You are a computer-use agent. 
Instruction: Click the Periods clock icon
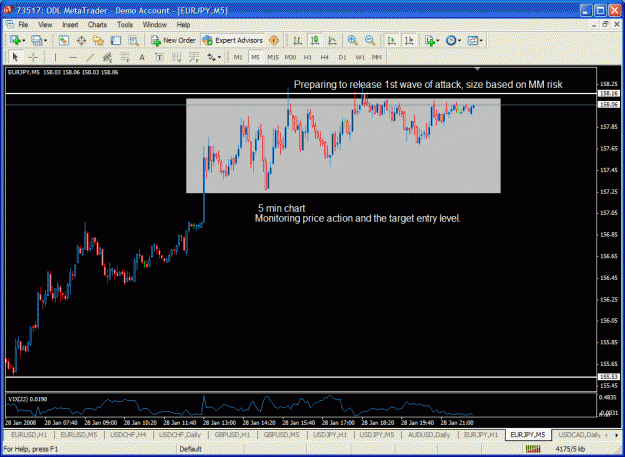[451, 40]
